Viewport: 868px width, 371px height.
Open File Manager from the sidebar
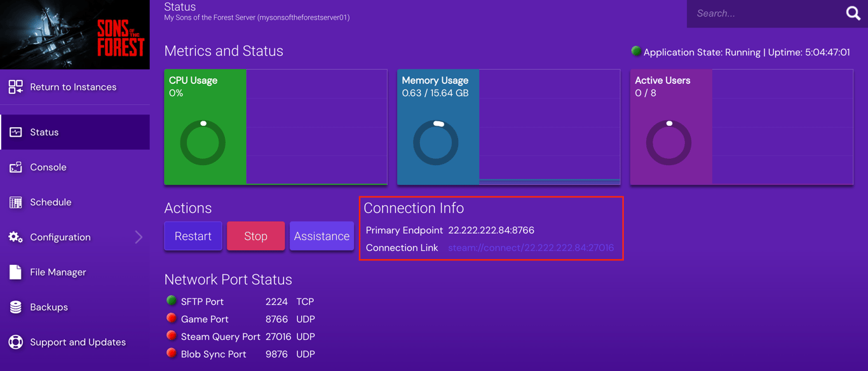(x=18, y=272)
